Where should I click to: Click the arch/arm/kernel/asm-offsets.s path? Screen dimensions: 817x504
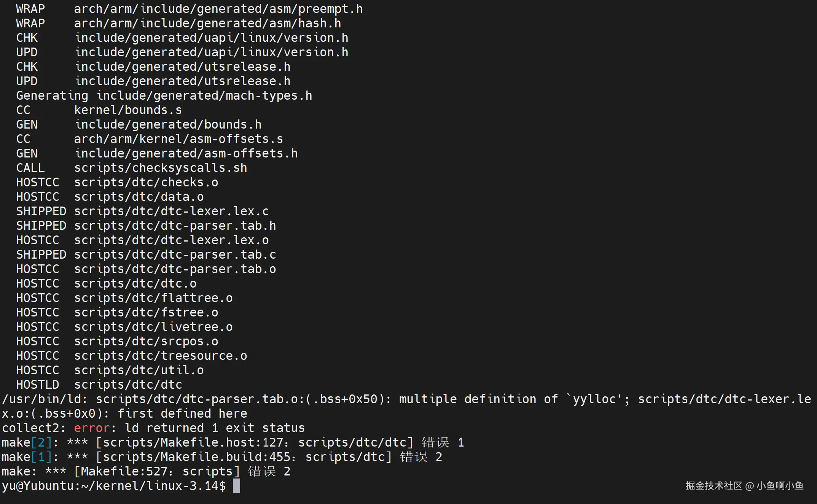click(178, 139)
